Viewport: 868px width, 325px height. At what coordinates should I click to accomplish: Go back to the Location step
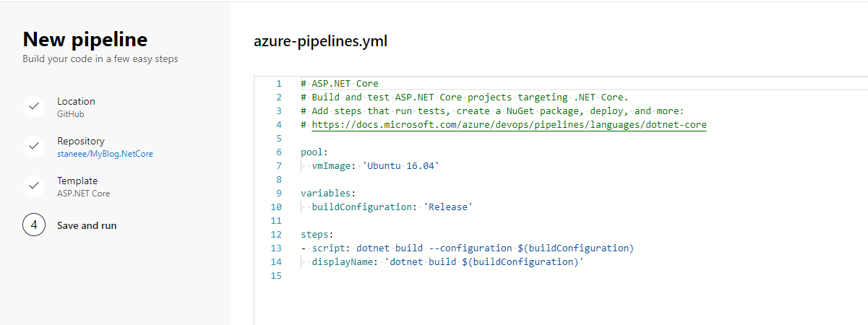76,102
